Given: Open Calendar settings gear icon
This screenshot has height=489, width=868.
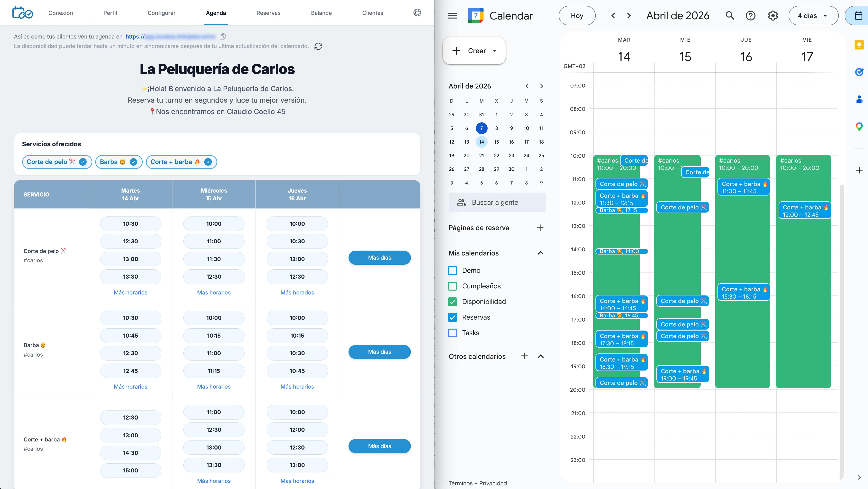Looking at the screenshot, I should click(x=773, y=16).
